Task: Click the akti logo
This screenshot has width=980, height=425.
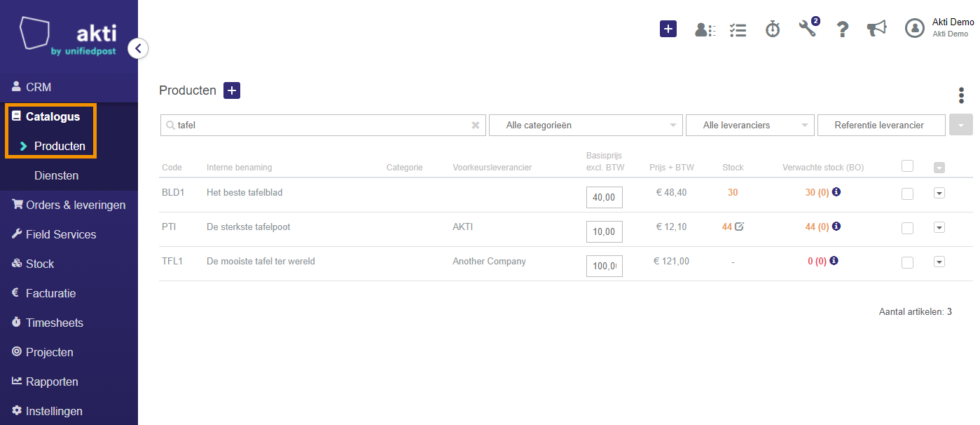Action: tap(68, 35)
